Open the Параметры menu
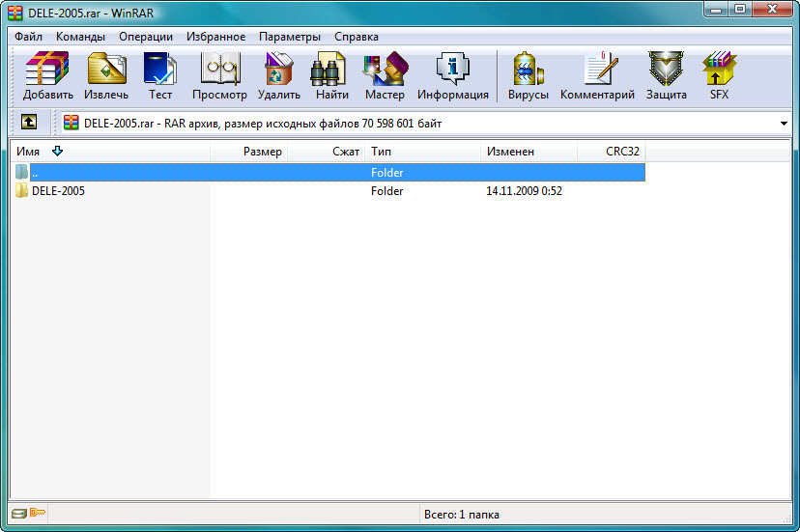The height and width of the screenshot is (532, 800). [290, 37]
